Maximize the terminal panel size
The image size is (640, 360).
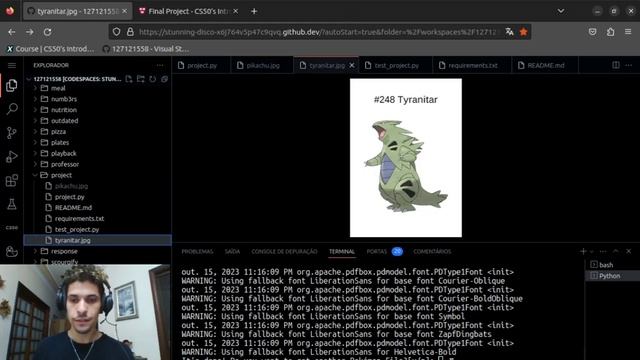click(616, 251)
